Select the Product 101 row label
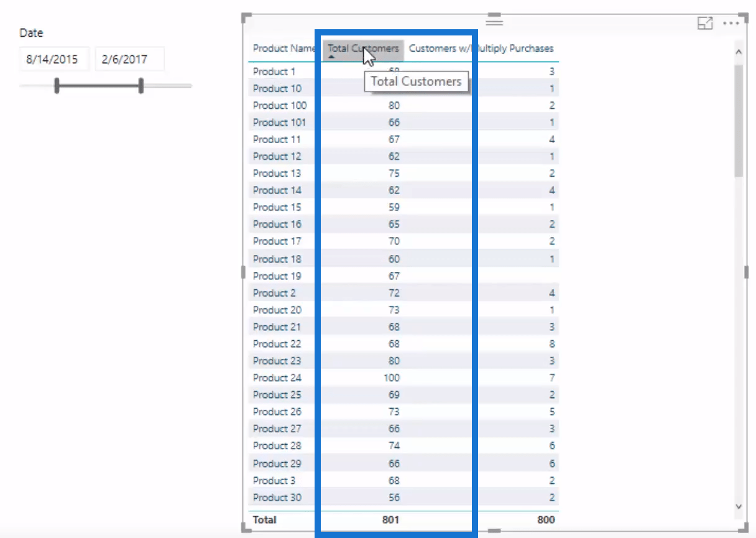The width and height of the screenshot is (756, 538). tap(280, 123)
